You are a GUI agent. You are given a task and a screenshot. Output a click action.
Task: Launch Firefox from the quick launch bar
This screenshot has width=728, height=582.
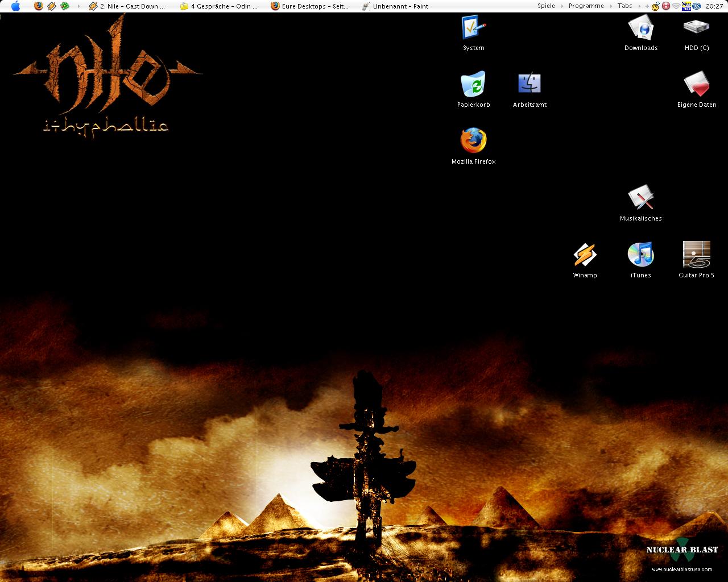click(x=39, y=6)
